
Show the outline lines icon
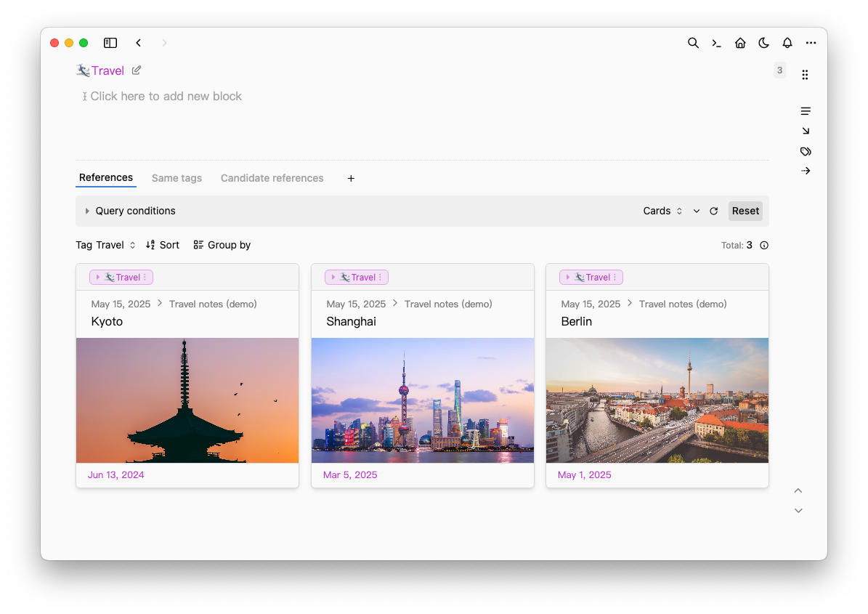[x=806, y=111]
